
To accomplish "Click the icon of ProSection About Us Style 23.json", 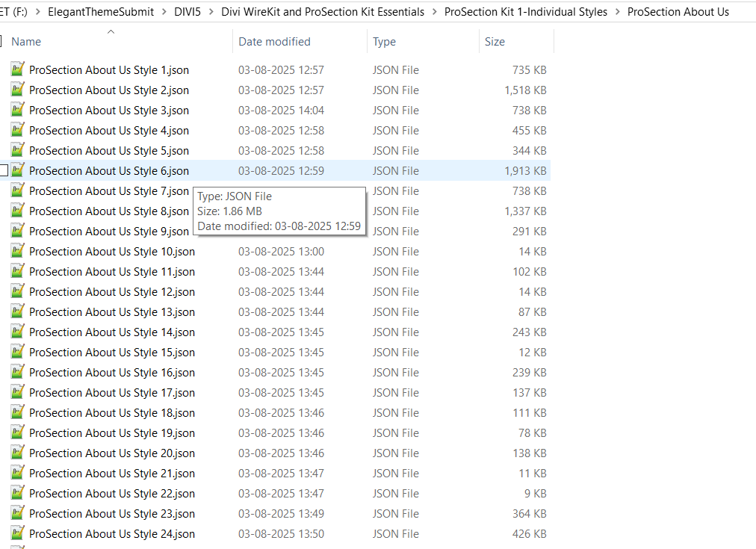I will [17, 513].
